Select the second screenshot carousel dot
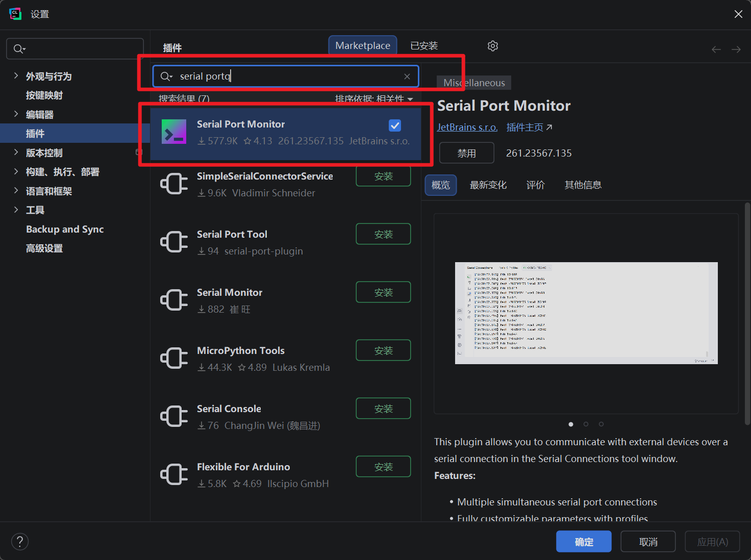Screen dimensions: 751x560 coord(586,424)
